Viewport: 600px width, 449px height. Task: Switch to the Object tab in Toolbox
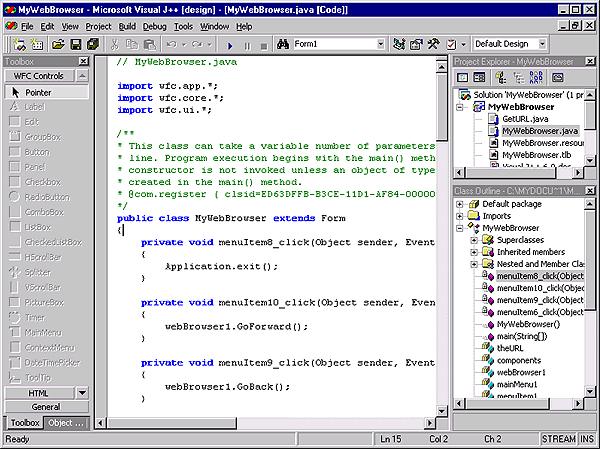64,423
